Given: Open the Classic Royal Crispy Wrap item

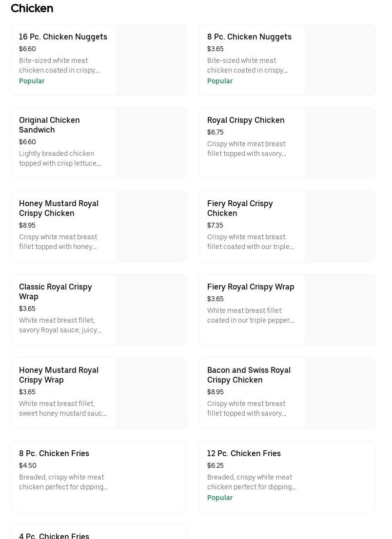Looking at the screenshot, I should point(99,310).
